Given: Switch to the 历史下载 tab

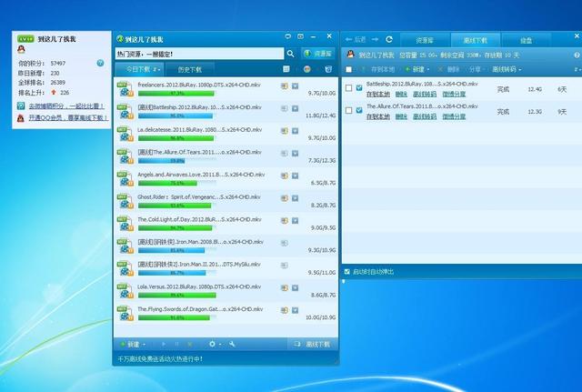Looking at the screenshot, I should point(189,69).
